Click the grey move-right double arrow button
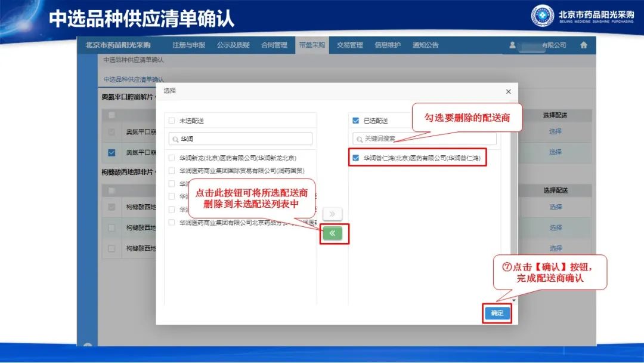Image resolution: width=644 pixels, height=363 pixels. click(332, 214)
